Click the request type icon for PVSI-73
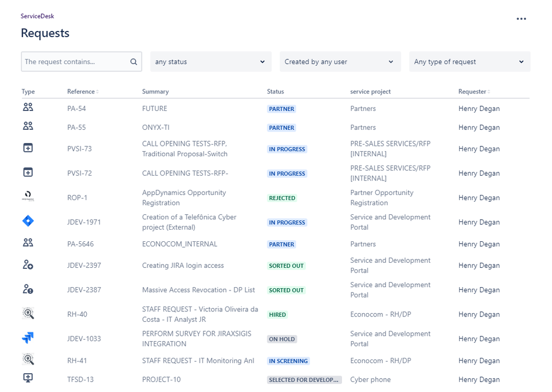The image size is (552, 392). [28, 148]
